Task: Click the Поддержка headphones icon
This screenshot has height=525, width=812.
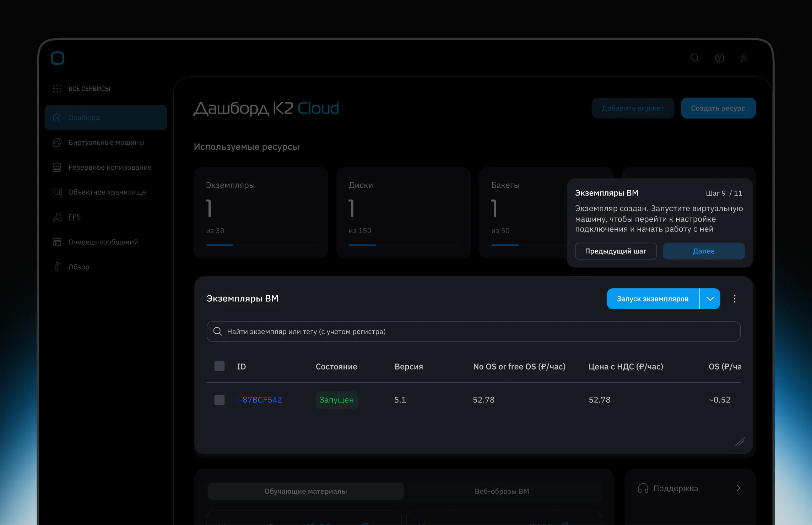Action: pos(643,488)
